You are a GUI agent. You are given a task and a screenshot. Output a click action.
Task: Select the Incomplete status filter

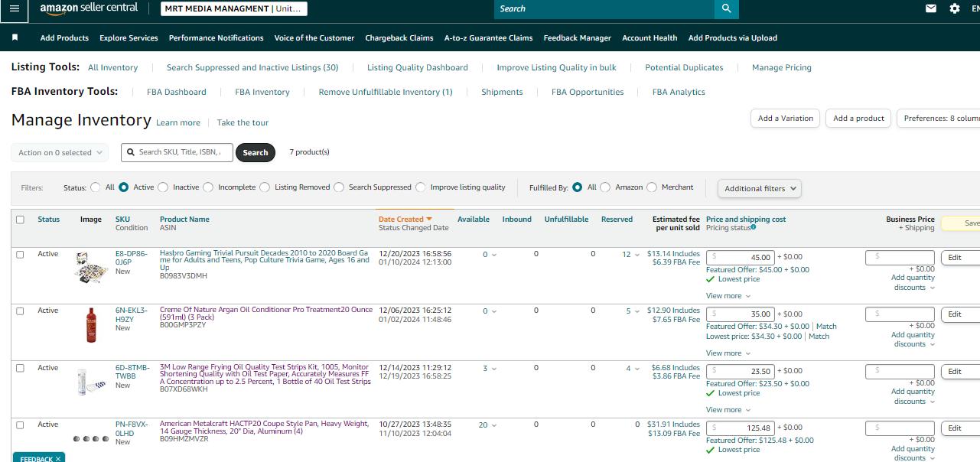(x=208, y=187)
